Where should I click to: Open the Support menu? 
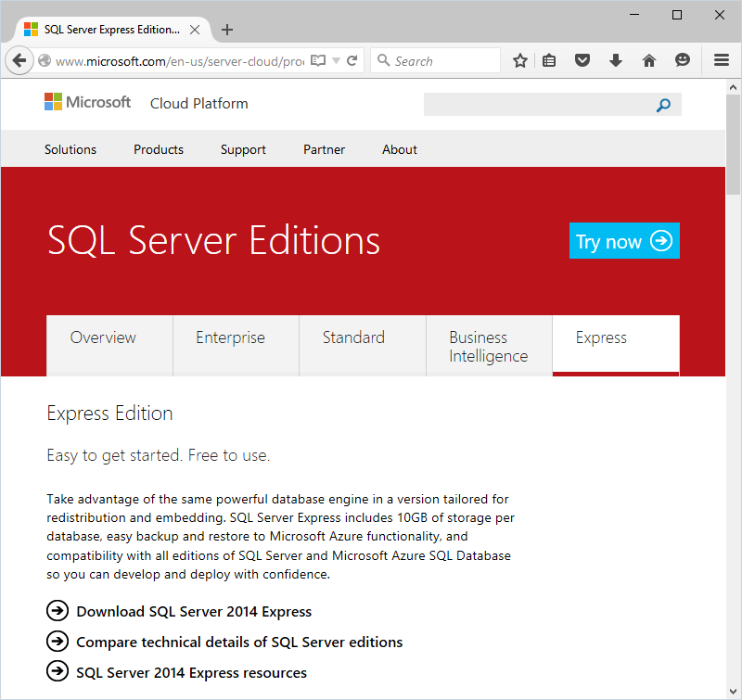(243, 149)
